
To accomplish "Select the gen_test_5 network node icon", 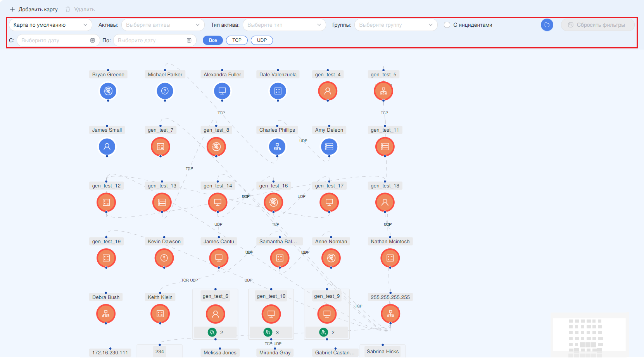I will pos(383,91).
